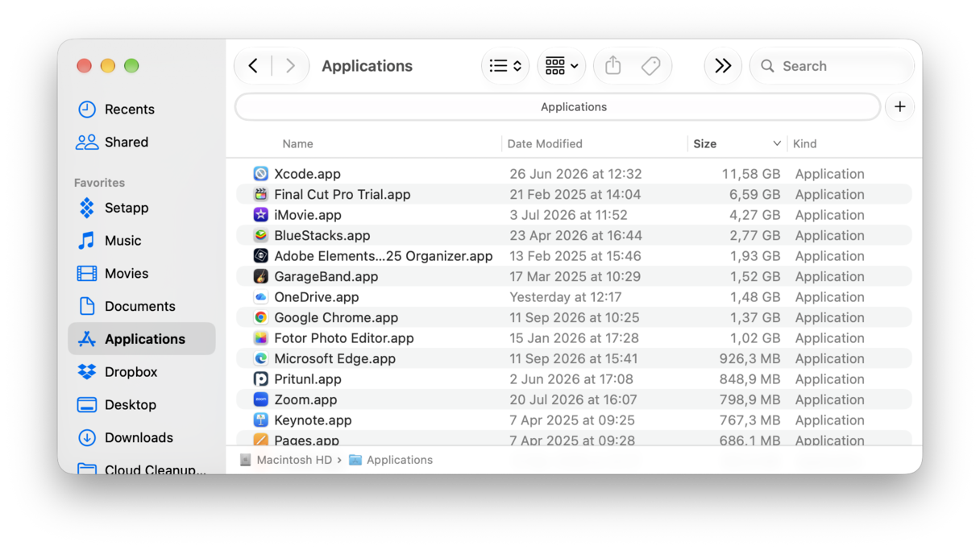Click the Tags toolbar icon
Screen dimensions: 980x550
click(651, 66)
